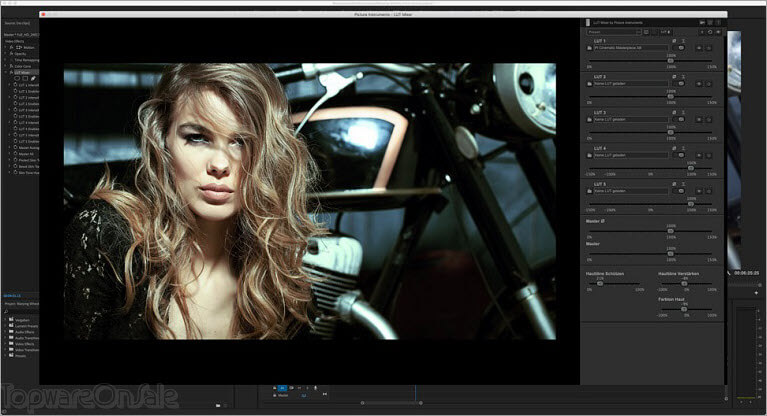Open the folder icon for LUT 2
Image resolution: width=767 pixels, height=416 pixels.
coord(589,84)
